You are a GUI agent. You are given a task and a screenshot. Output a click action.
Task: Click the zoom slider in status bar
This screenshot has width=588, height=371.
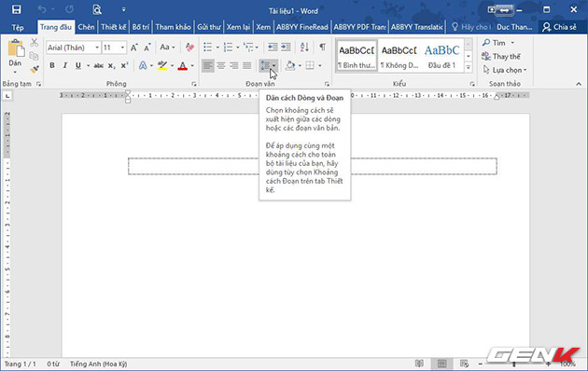pos(514,364)
